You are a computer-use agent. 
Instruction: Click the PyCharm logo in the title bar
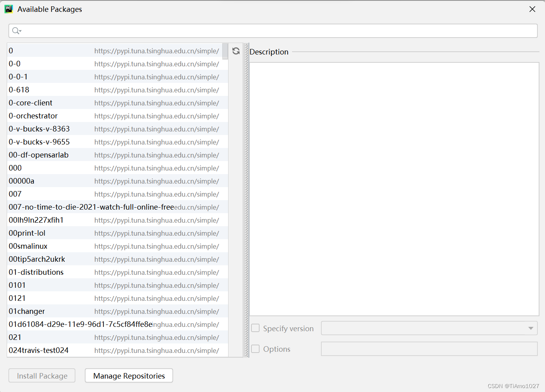tap(8, 9)
